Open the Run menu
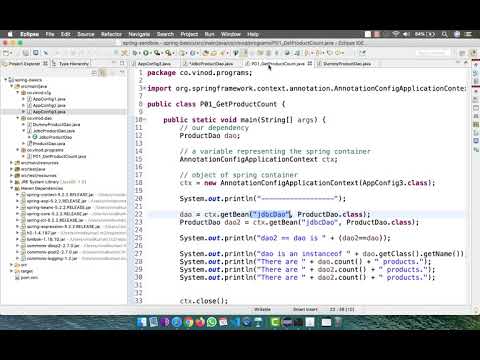The width and height of the screenshot is (480, 360). tap(209, 34)
